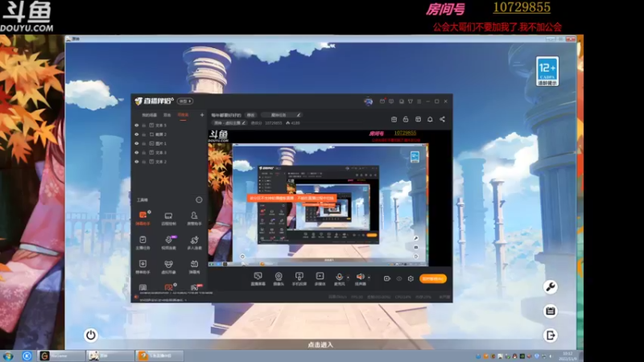The width and height of the screenshot is (644, 362).
Task: Open the WeGame taskbar item
Action: [x=62, y=356]
